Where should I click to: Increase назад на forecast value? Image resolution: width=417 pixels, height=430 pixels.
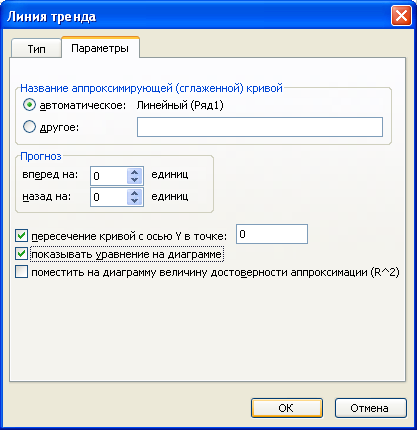point(134,194)
